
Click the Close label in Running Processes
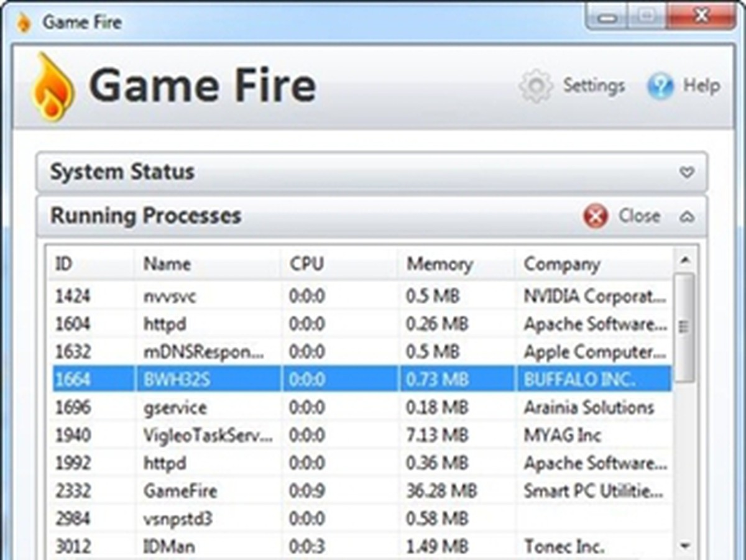click(639, 216)
